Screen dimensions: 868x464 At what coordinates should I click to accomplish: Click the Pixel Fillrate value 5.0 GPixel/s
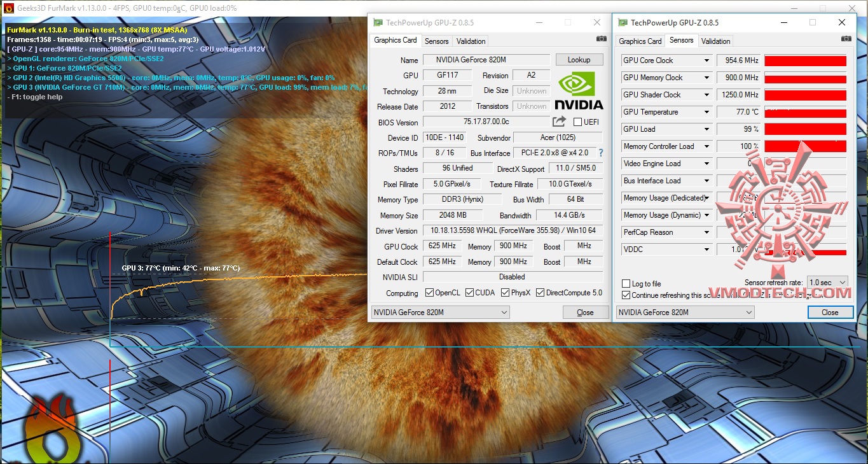tap(453, 184)
